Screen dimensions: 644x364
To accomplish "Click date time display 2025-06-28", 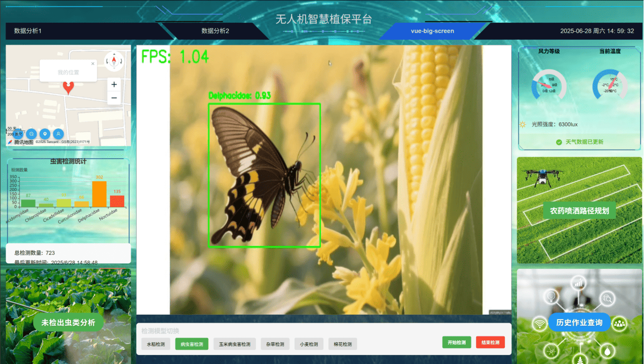I will [x=597, y=31].
